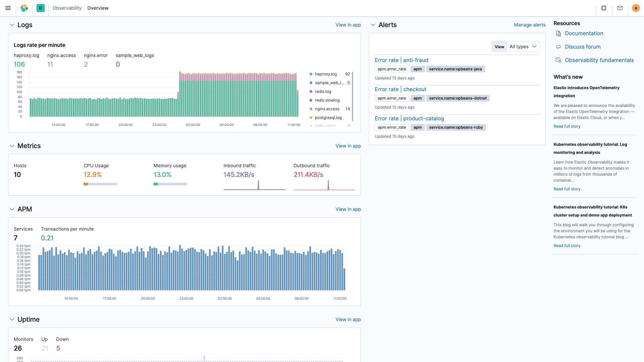Click the APM section collapse chevron
This screenshot has height=362, width=644.
click(12, 209)
